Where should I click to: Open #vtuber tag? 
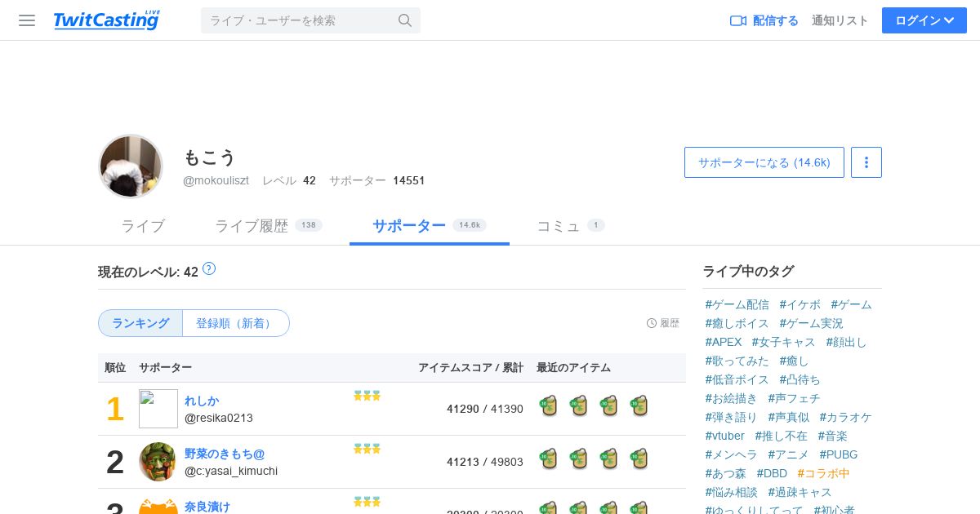tap(725, 436)
